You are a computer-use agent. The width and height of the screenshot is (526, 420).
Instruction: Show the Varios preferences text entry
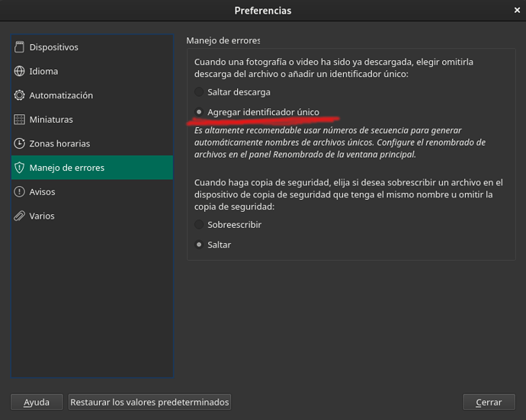point(43,216)
